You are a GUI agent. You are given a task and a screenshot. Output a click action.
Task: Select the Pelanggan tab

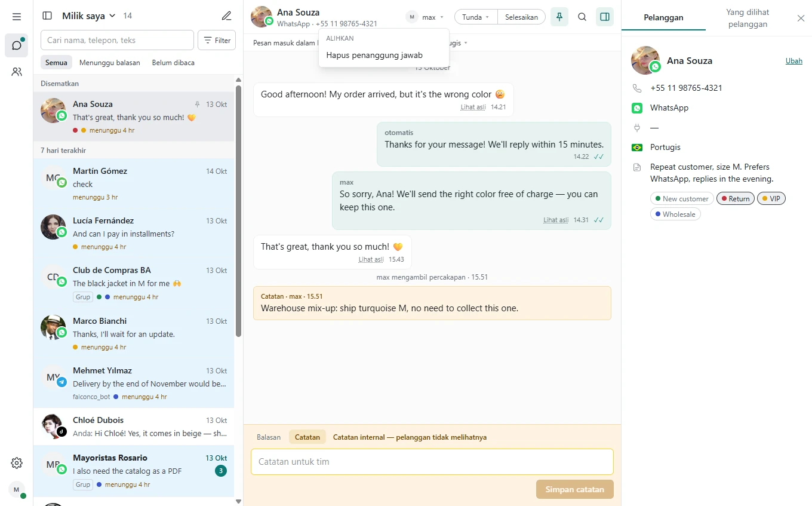[x=663, y=18]
